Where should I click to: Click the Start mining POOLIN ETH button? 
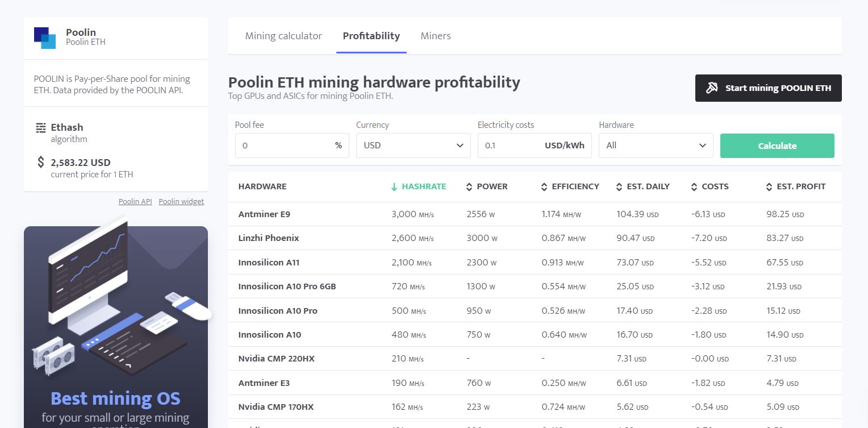coord(769,88)
